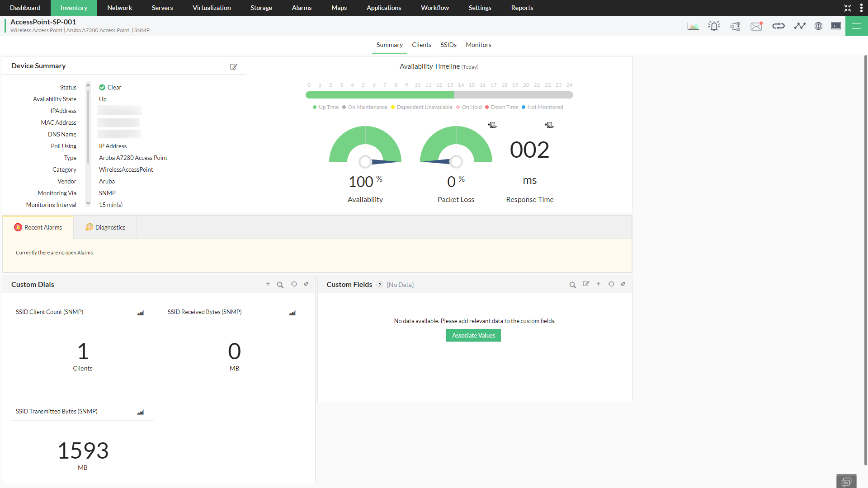868x488 pixels.
Task: Click the chat support icon at bottom
Action: (846, 481)
